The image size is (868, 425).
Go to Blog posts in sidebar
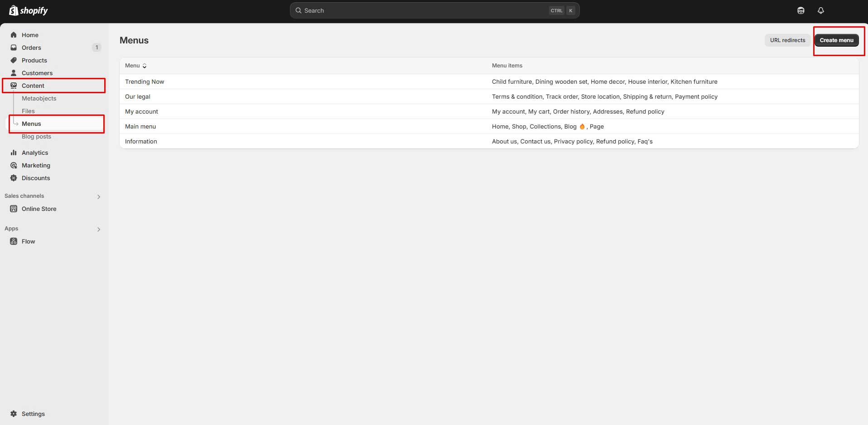pyautogui.click(x=36, y=136)
